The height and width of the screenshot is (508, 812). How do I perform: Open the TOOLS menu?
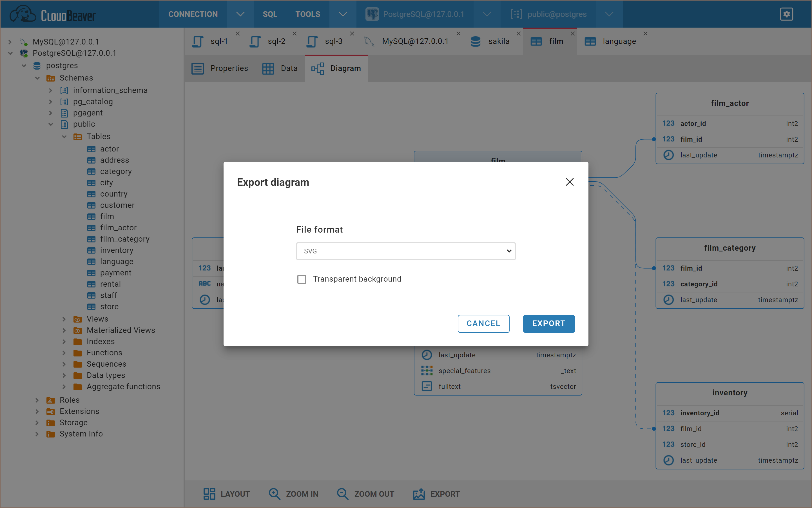(307, 14)
